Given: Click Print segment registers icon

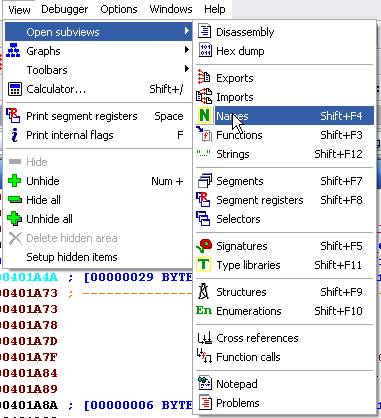Looking at the screenshot, I should 14,115.
